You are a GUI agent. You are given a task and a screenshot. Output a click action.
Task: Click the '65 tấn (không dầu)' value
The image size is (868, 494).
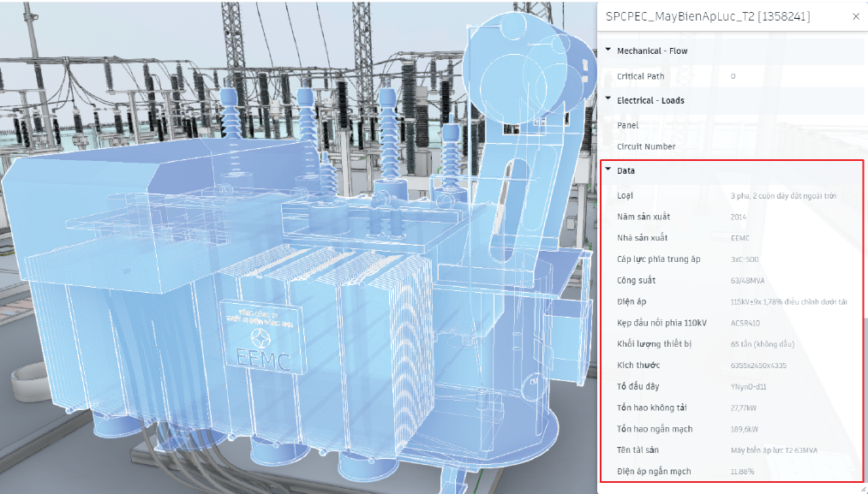pyautogui.click(x=763, y=344)
